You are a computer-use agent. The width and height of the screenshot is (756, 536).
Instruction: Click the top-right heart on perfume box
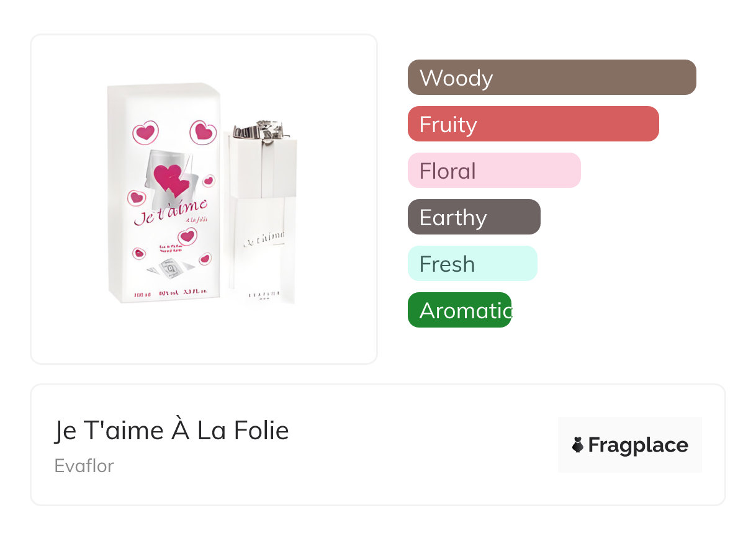point(202,132)
